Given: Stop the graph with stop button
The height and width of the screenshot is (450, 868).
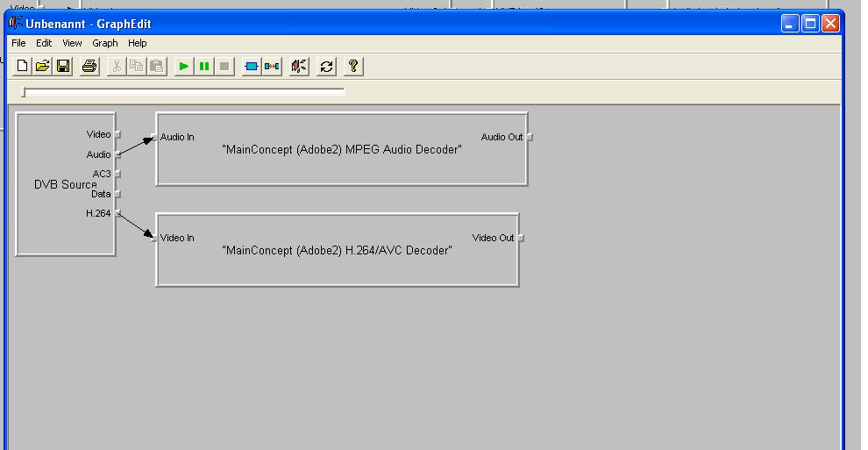Looking at the screenshot, I should (x=224, y=67).
